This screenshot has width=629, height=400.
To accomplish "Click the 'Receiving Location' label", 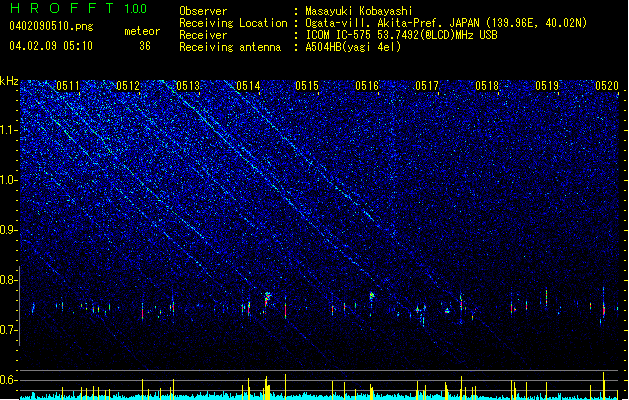I will [233, 23].
